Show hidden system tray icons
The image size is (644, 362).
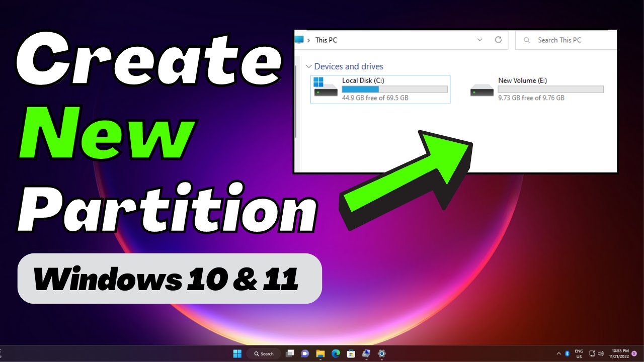[558, 353]
